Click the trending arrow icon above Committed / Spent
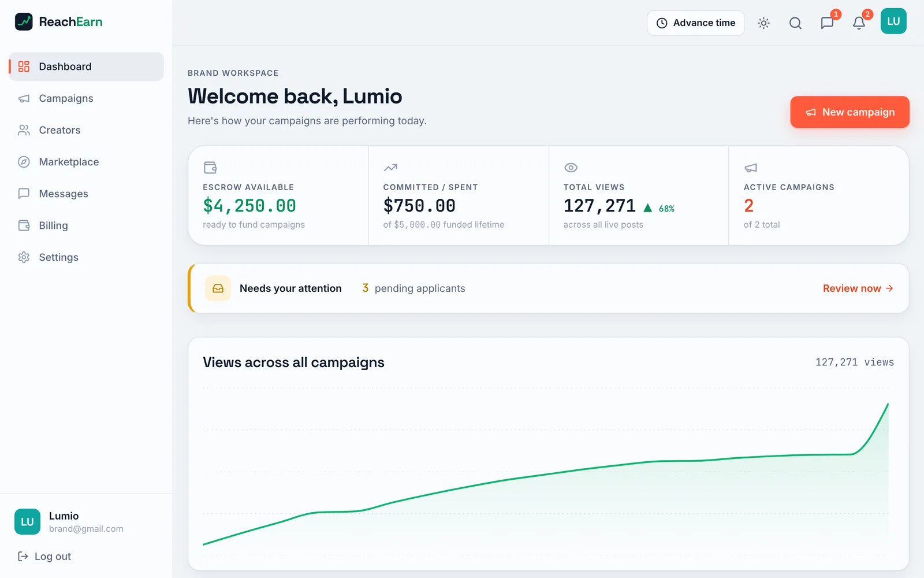This screenshot has height=578, width=924. click(390, 168)
